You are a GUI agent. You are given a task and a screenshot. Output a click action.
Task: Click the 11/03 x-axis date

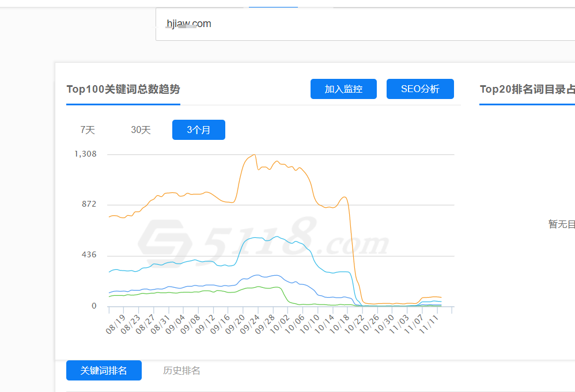pos(399,324)
